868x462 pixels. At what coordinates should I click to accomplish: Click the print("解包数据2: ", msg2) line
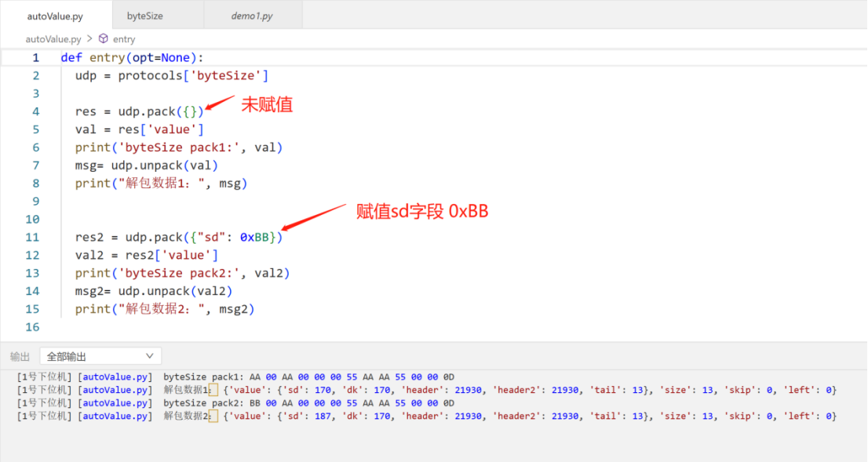[x=164, y=309]
